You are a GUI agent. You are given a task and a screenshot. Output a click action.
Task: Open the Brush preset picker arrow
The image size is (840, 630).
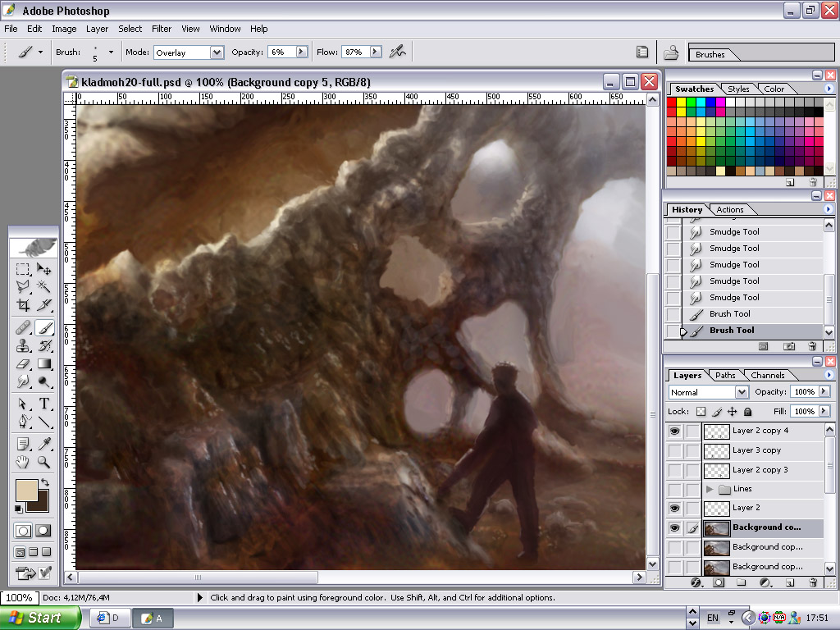tap(111, 52)
